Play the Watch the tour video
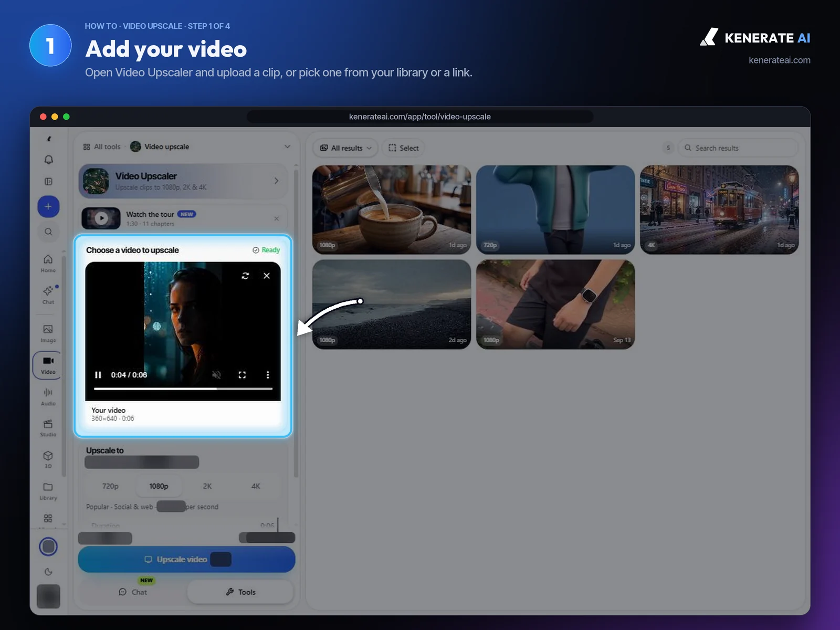The height and width of the screenshot is (630, 840). click(x=101, y=218)
